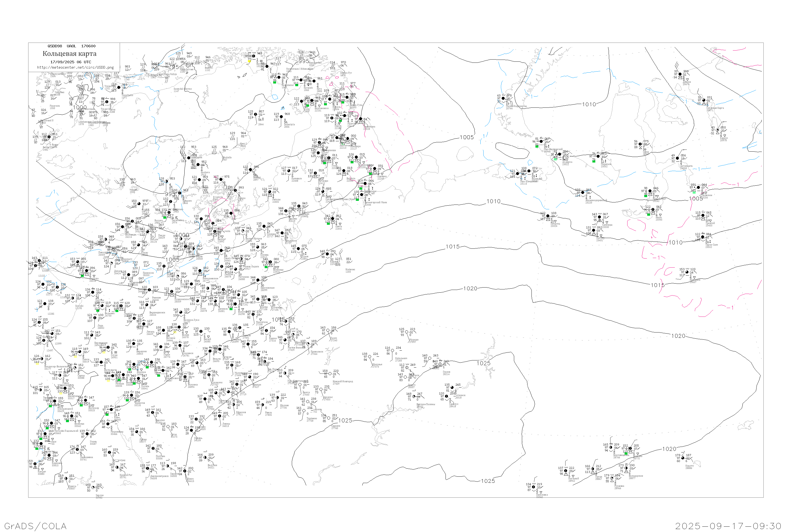Click the Диксон station filled circle
This screenshot has height=532, width=798.
[x=680, y=74]
